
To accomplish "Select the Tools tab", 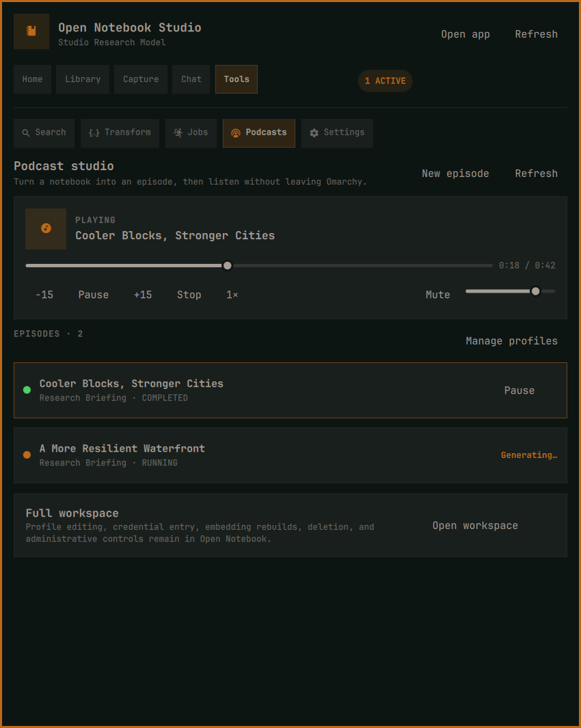I will pos(237,79).
